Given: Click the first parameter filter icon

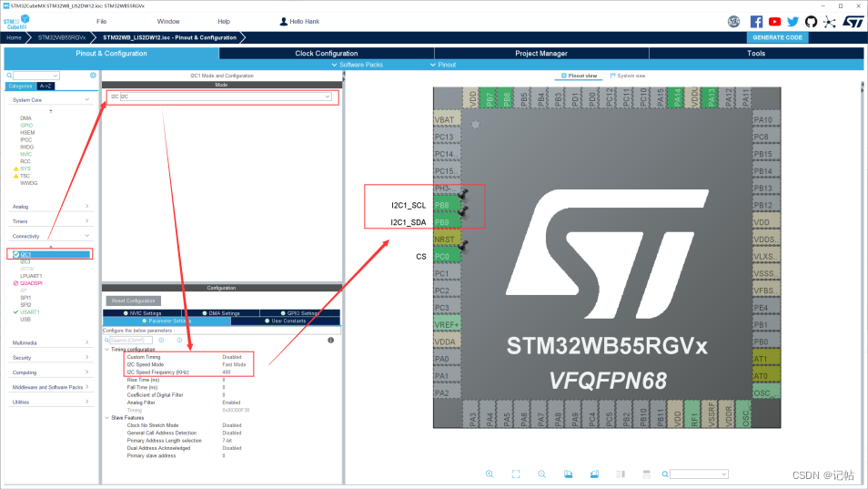Looking at the screenshot, I should [x=162, y=340].
